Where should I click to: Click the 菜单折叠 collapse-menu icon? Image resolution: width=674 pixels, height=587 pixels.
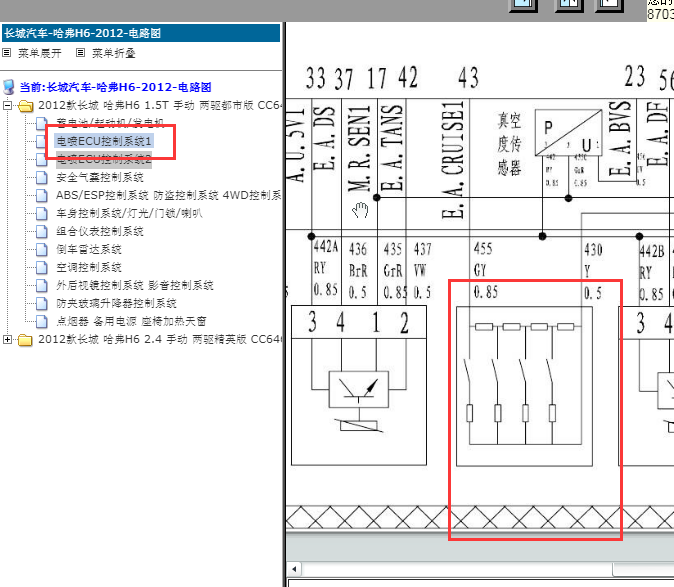pyautogui.click(x=80, y=53)
